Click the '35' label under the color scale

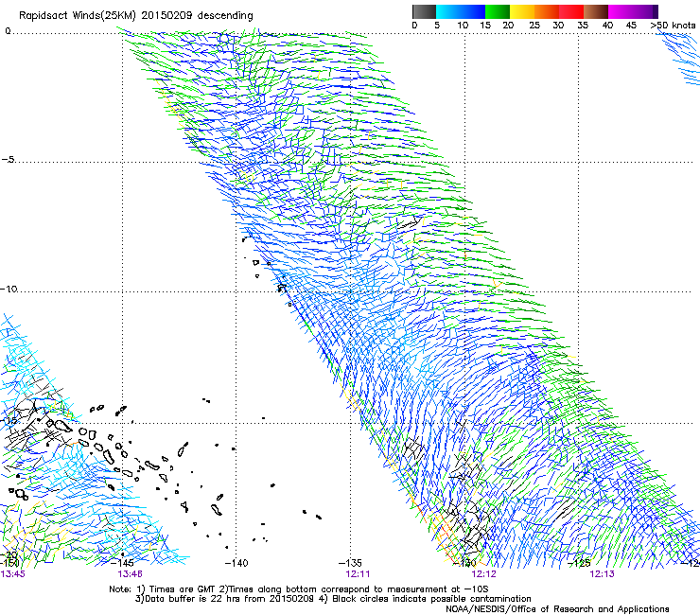583,26
